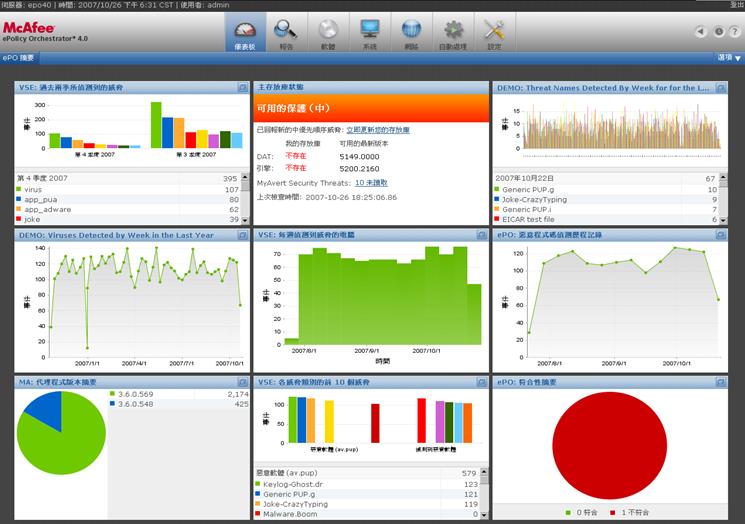This screenshot has height=524, width=745.
Task: Open the 儀表板 dashboard section
Action: pyautogui.click(x=245, y=32)
